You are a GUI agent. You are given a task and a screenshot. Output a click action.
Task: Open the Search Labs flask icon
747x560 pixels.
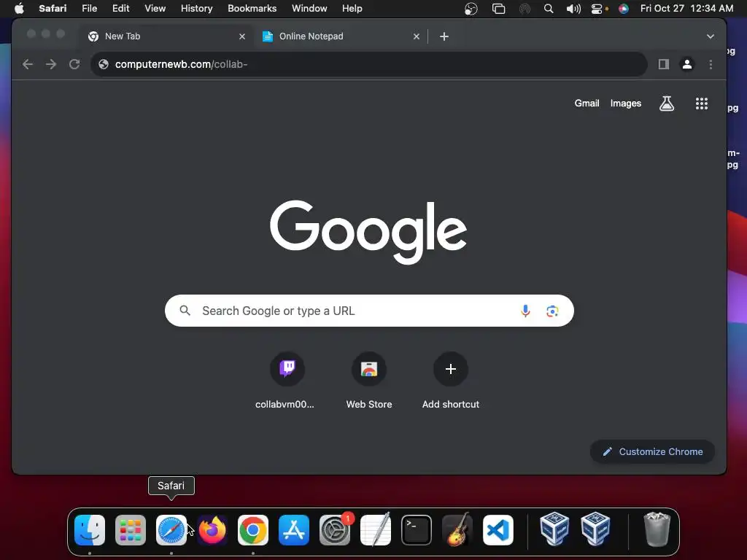[x=667, y=104]
